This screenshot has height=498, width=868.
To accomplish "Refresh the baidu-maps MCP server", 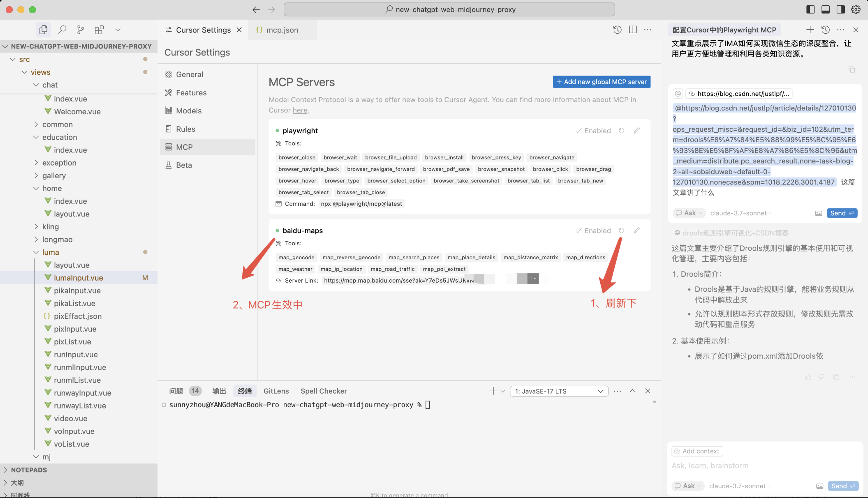I will point(621,230).
